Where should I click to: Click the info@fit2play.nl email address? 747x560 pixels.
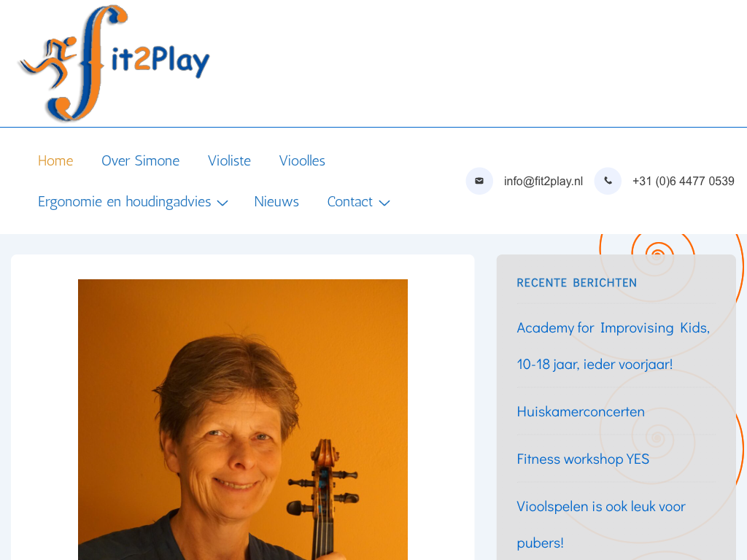coord(543,181)
